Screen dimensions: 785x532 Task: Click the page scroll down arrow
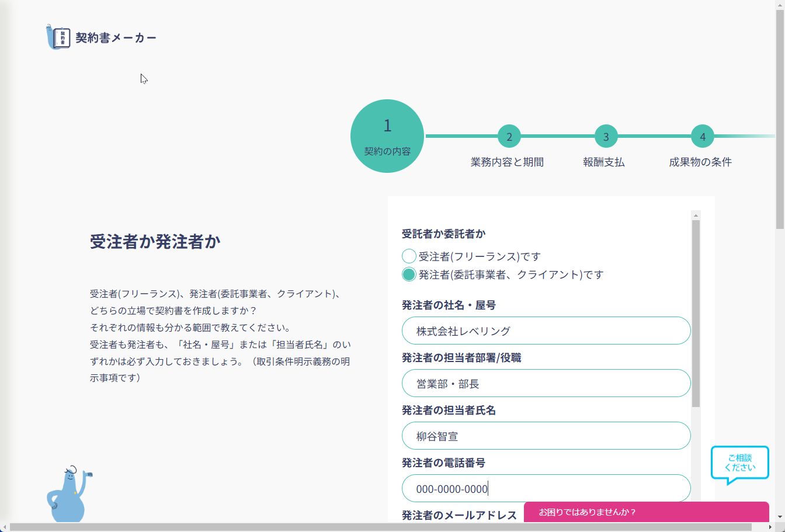(780, 517)
